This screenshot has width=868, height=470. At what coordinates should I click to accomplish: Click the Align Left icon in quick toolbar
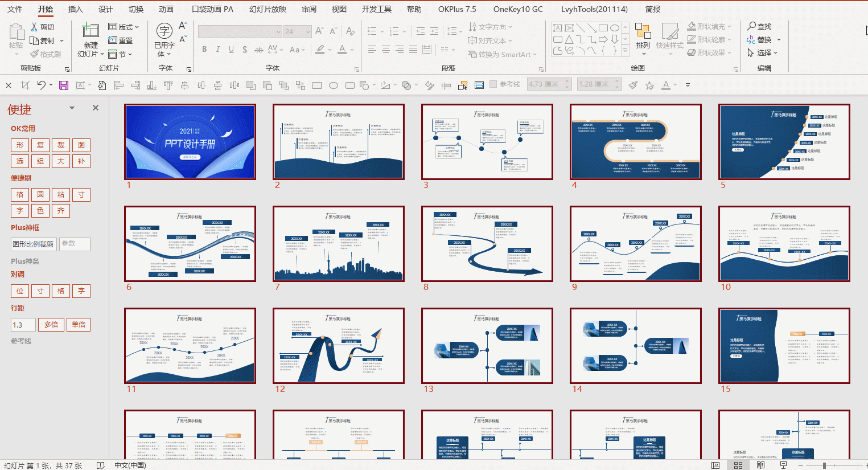(x=119, y=85)
